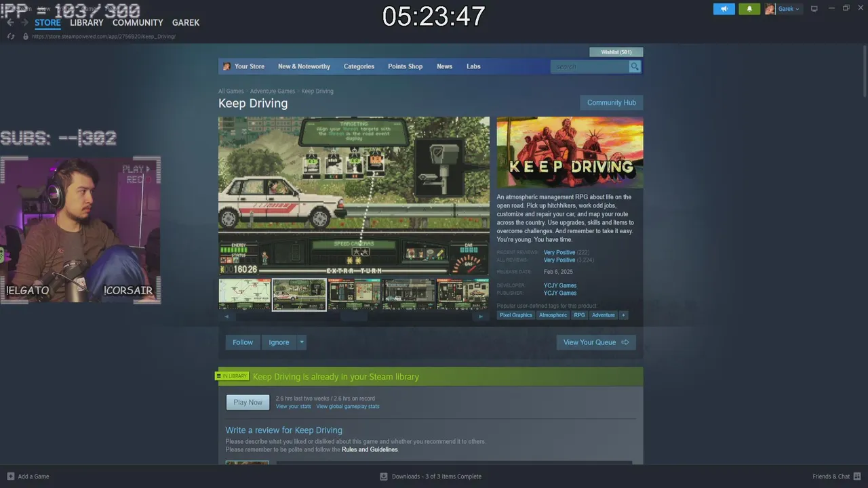Open the GAREK profile tab
868x488 pixels.
(x=186, y=22)
